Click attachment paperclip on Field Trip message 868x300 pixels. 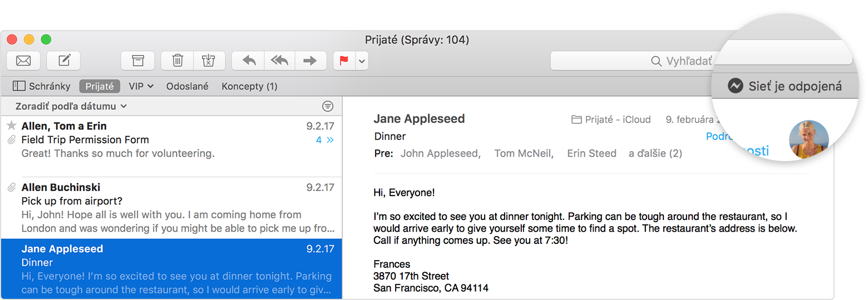tap(11, 140)
